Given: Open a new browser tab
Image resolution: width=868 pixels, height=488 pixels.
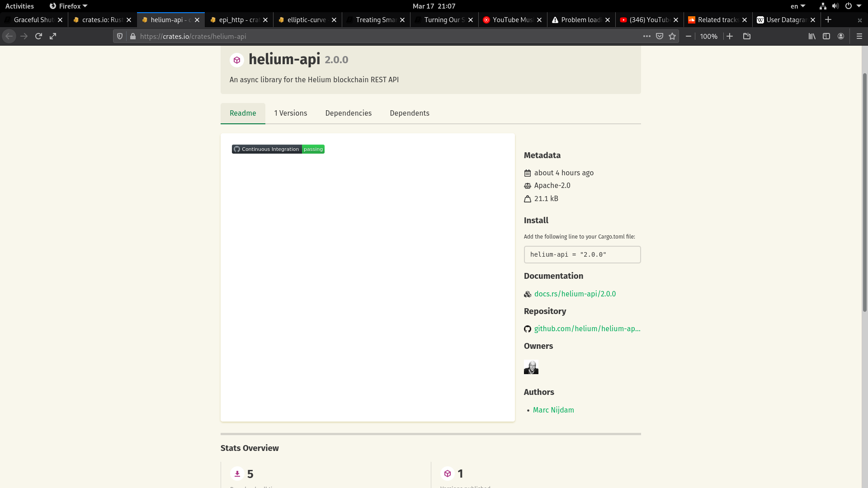Looking at the screenshot, I should pyautogui.click(x=828, y=19).
